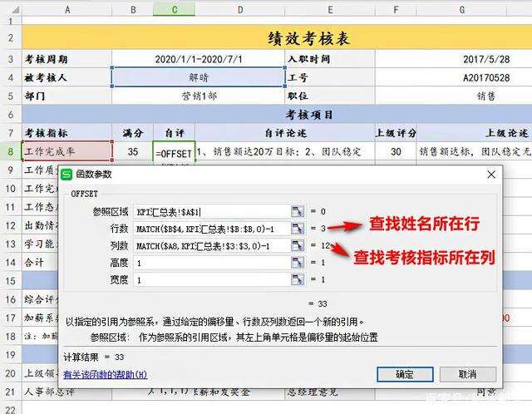Click the 销售 position cell
Viewport: 532px width, 414px height.
454,96
